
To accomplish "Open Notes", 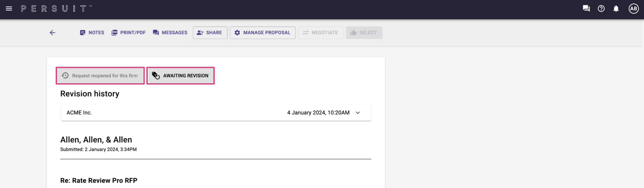I will (x=92, y=33).
